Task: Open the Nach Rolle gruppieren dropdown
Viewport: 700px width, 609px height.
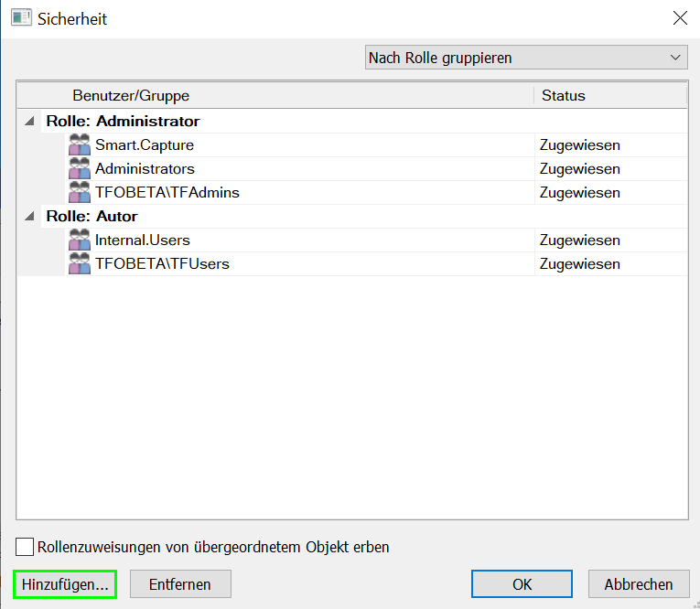Action: click(x=526, y=58)
